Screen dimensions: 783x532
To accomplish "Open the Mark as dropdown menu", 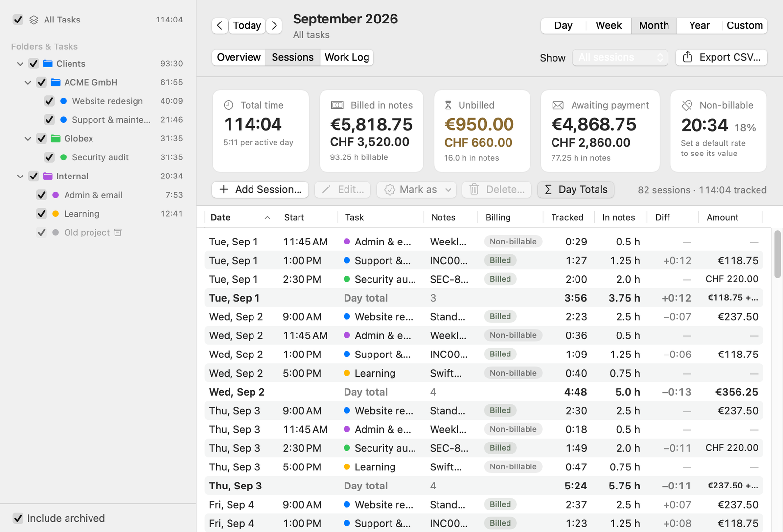I will pyautogui.click(x=416, y=190).
